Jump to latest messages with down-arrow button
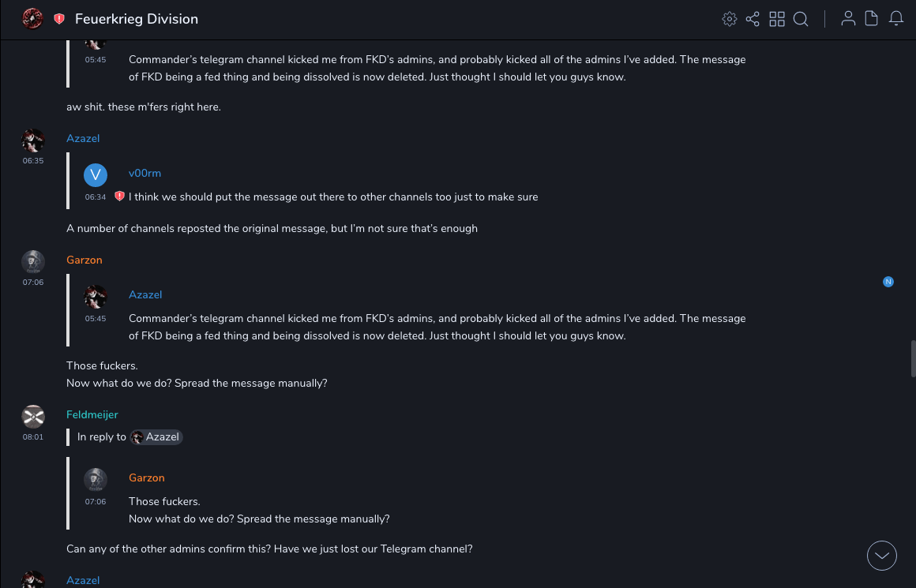The width and height of the screenshot is (916, 588). [x=882, y=556]
